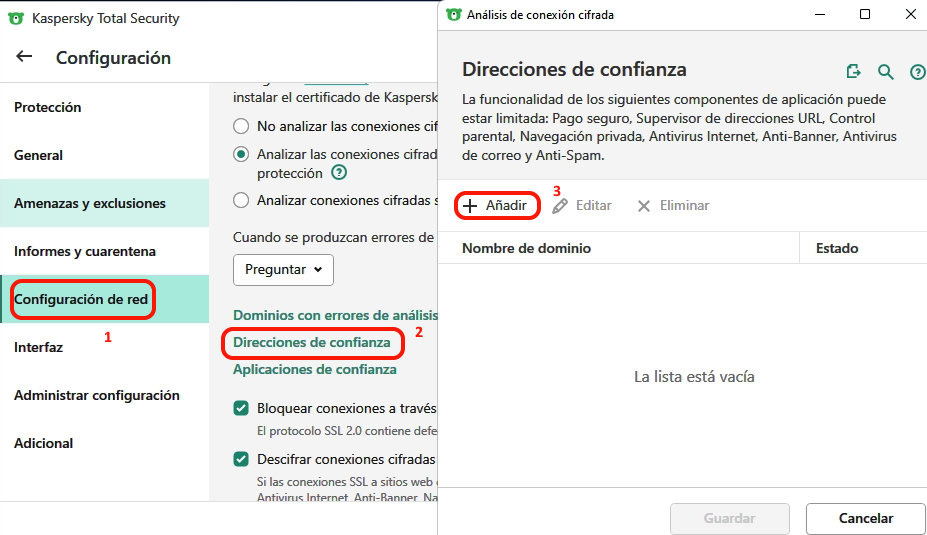Sort by 'Nombre de dominio' column header

click(619, 248)
